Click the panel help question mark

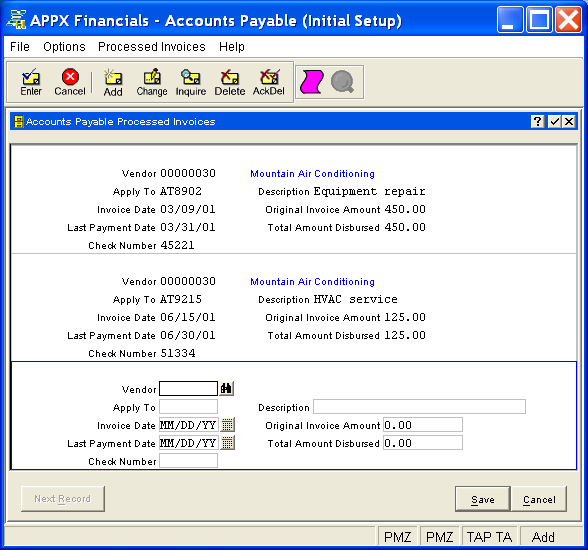[537, 121]
